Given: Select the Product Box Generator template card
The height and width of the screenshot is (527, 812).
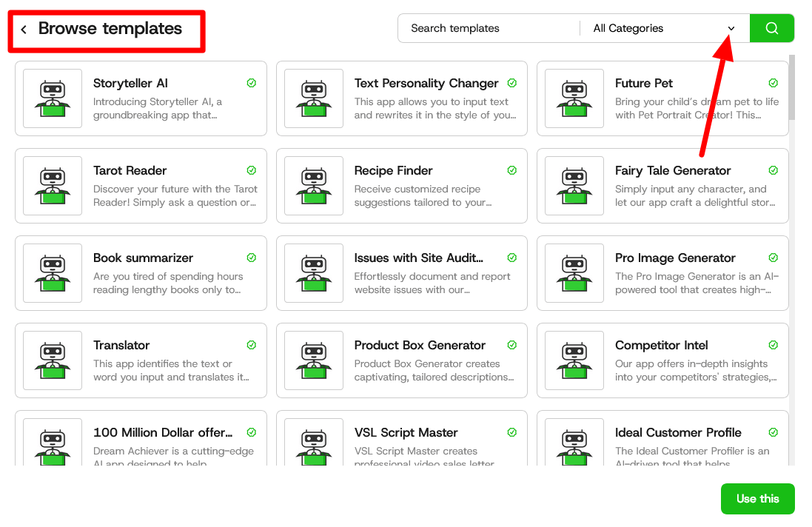Looking at the screenshot, I should click(x=401, y=360).
